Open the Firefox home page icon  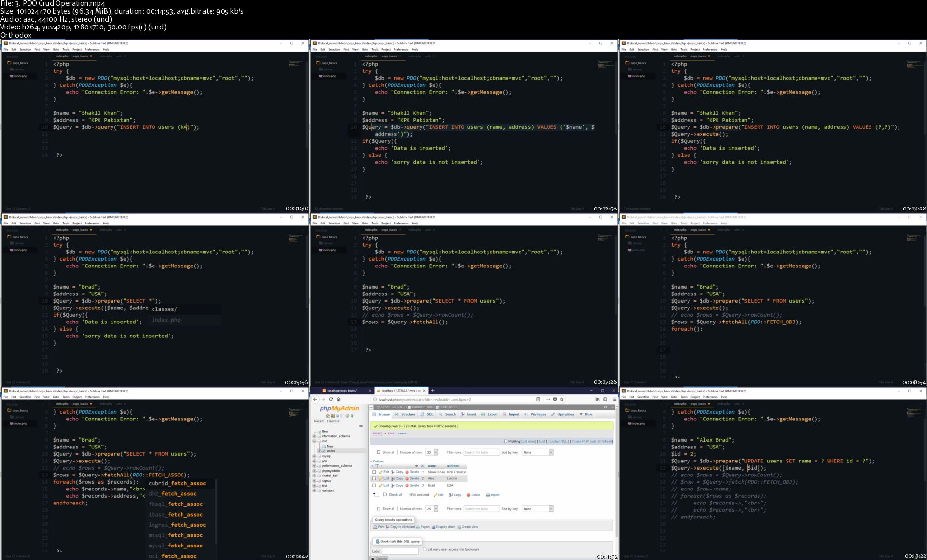point(339,399)
